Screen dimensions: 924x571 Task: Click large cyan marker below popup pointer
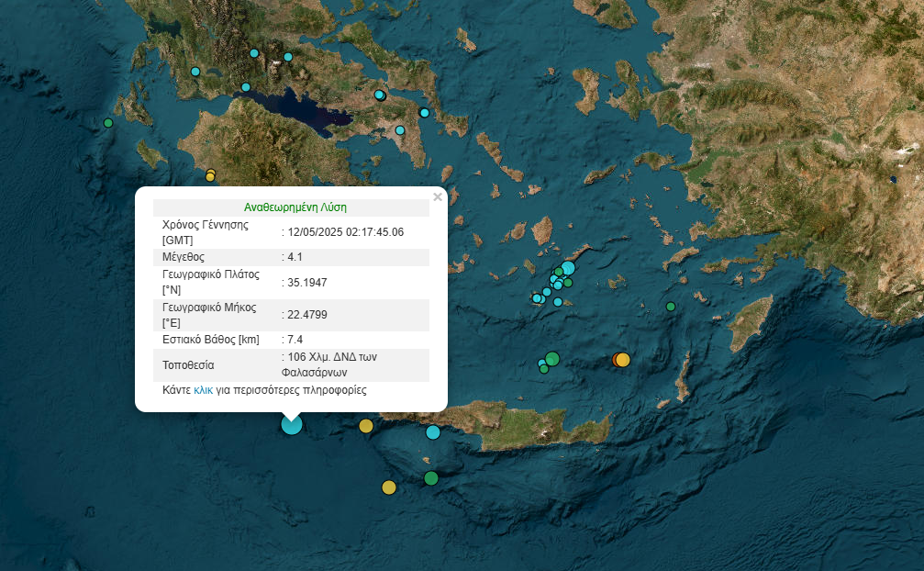click(292, 424)
